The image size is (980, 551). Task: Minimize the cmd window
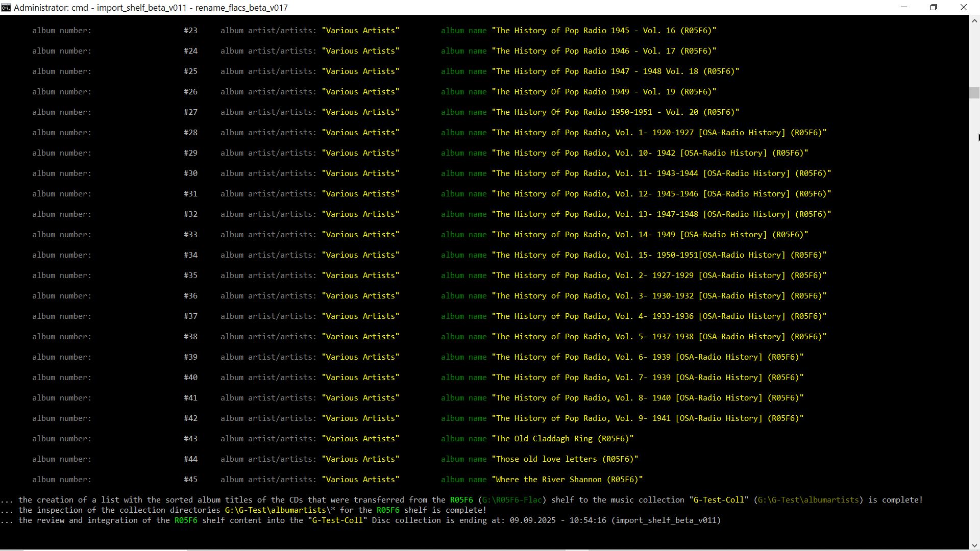(x=904, y=7)
